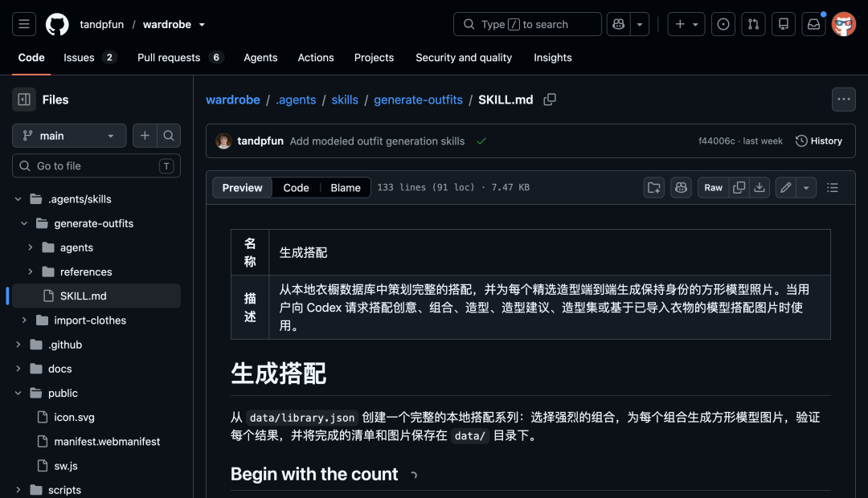The width and height of the screenshot is (868, 498).
Task: Add a new file with plus button
Action: 145,136
